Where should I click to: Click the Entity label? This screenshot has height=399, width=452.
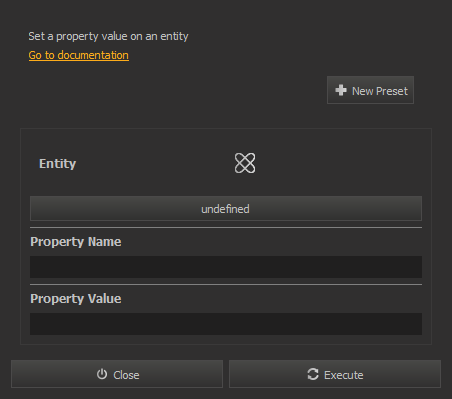pos(58,164)
